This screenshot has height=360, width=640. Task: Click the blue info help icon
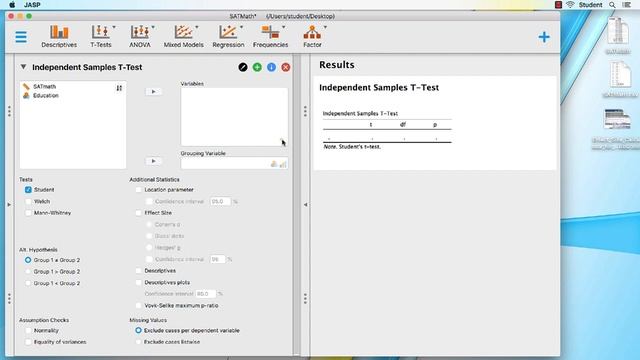(x=271, y=67)
